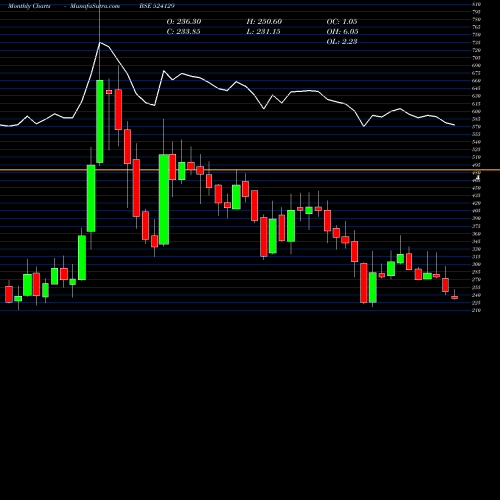Screen dimensions: 500x500
Task: Click the 330 price axis label
Action: (x=476, y=249)
